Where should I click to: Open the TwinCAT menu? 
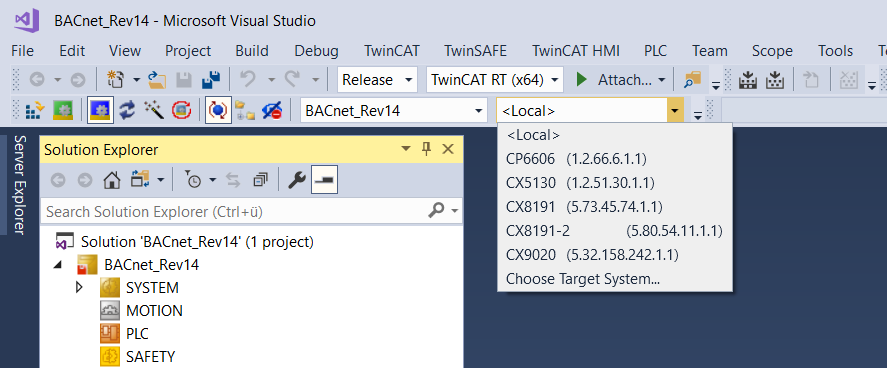click(392, 51)
